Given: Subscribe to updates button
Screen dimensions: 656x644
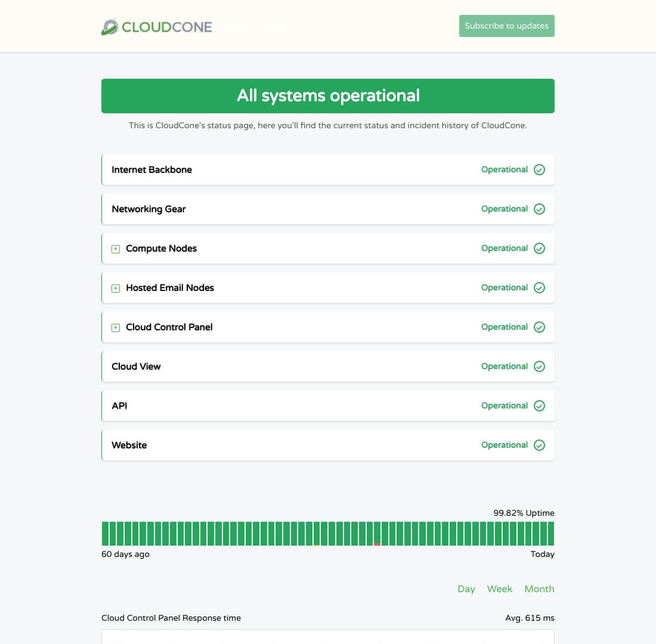Looking at the screenshot, I should [x=506, y=26].
